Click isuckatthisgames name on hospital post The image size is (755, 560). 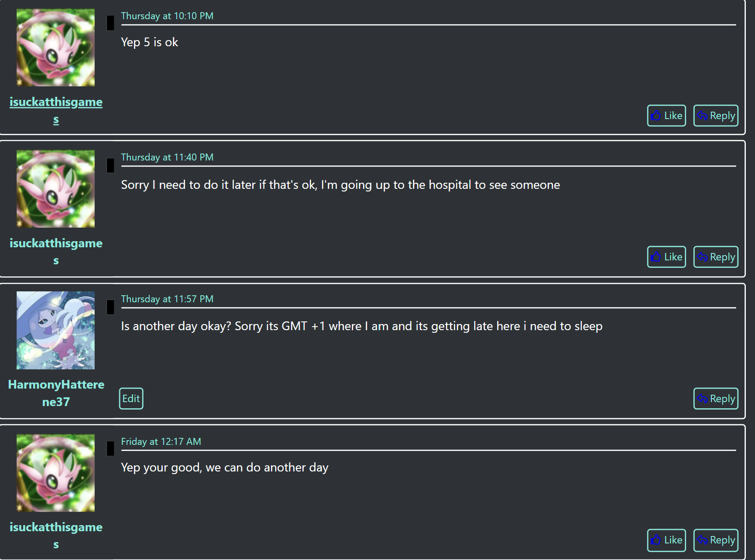tap(56, 244)
